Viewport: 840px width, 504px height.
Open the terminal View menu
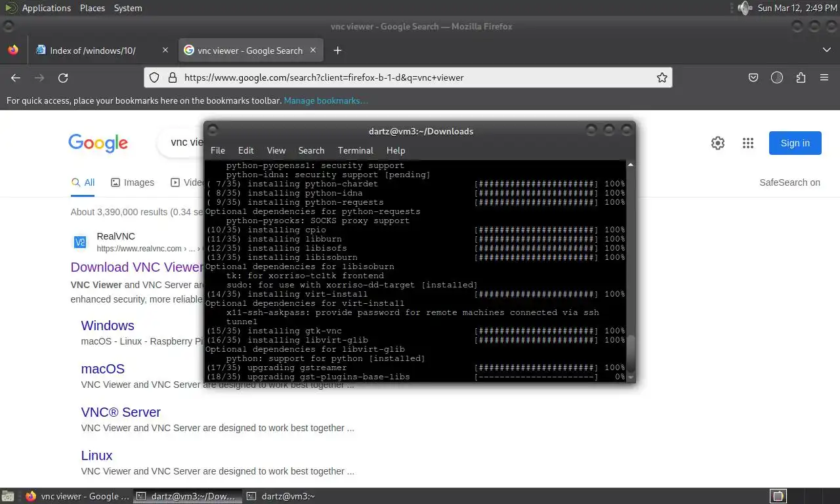point(276,150)
